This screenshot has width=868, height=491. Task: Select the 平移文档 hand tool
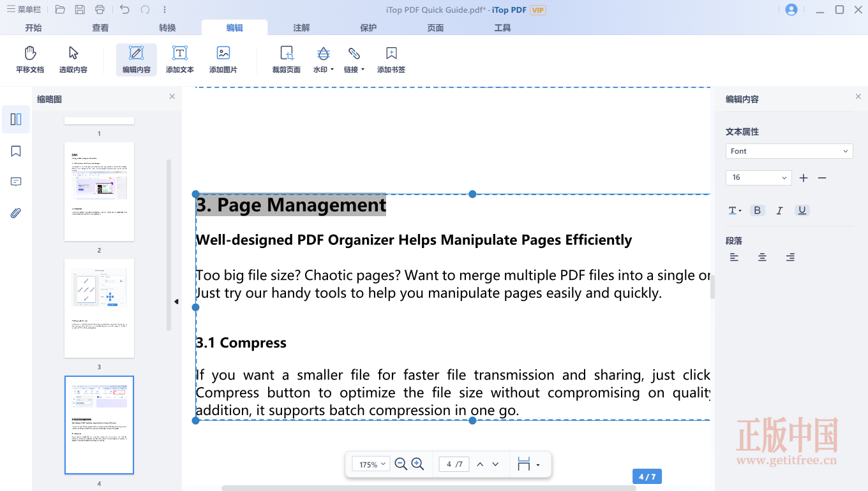[x=30, y=60]
